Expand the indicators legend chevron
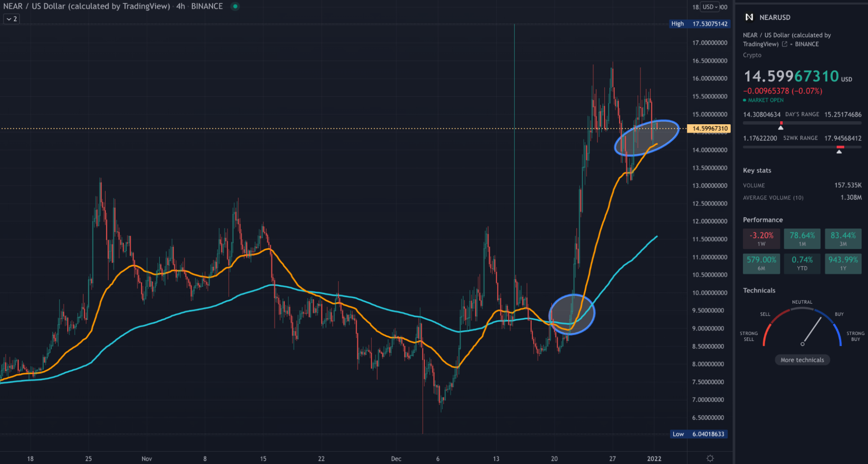This screenshot has width=868, height=464. click(x=12, y=19)
